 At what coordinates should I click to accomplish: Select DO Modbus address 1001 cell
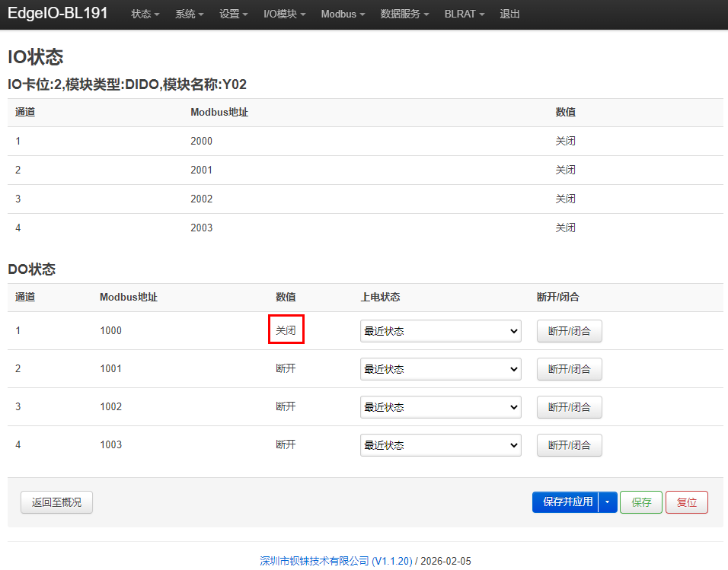[x=111, y=368]
